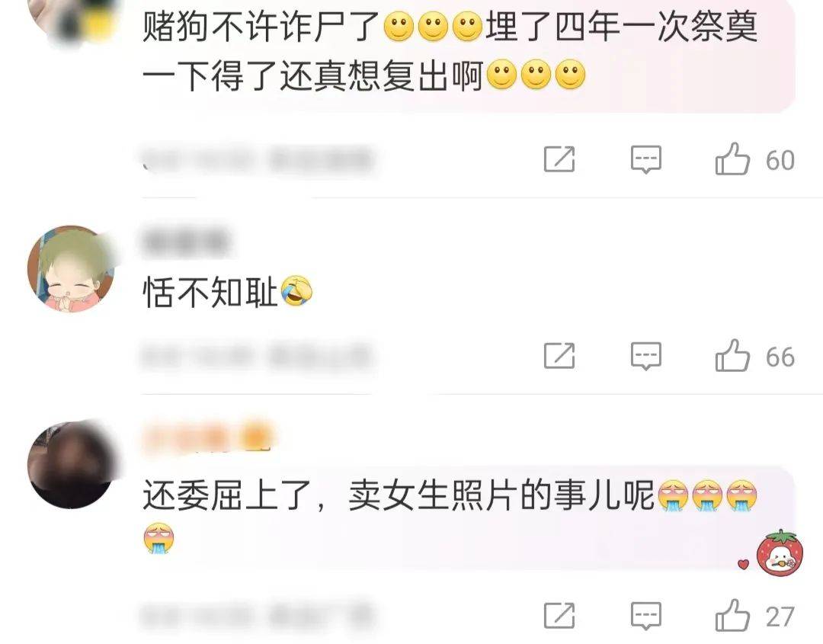Tap the 60 like count
This screenshot has width=823, height=644.
(780, 160)
